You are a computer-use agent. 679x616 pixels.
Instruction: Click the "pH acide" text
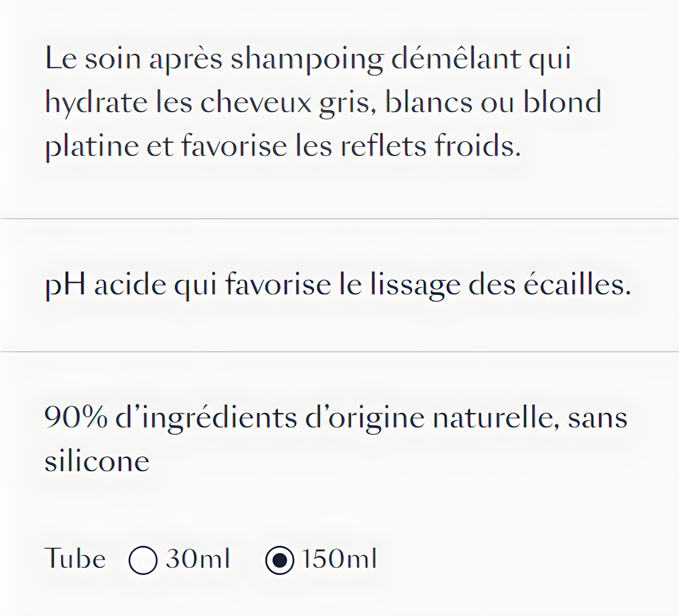pyautogui.click(x=105, y=285)
